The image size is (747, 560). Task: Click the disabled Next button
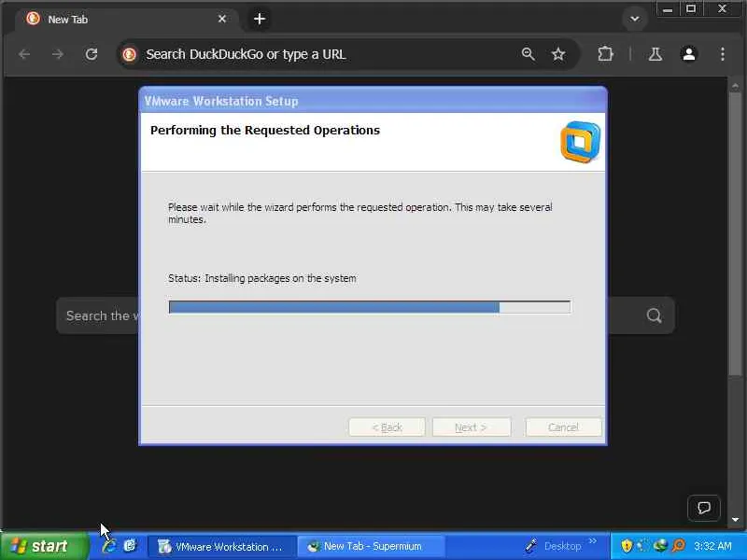[472, 427]
